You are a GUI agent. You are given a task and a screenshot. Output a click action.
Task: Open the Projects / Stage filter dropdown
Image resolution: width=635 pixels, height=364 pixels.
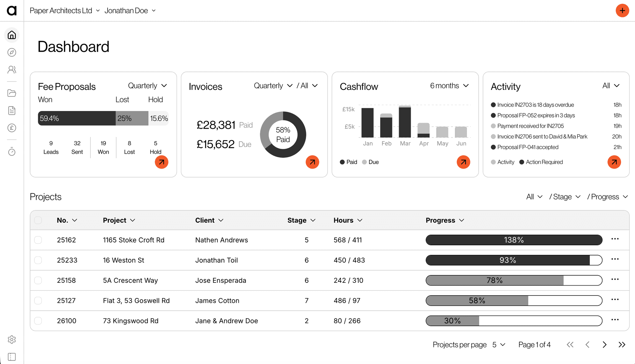(565, 197)
